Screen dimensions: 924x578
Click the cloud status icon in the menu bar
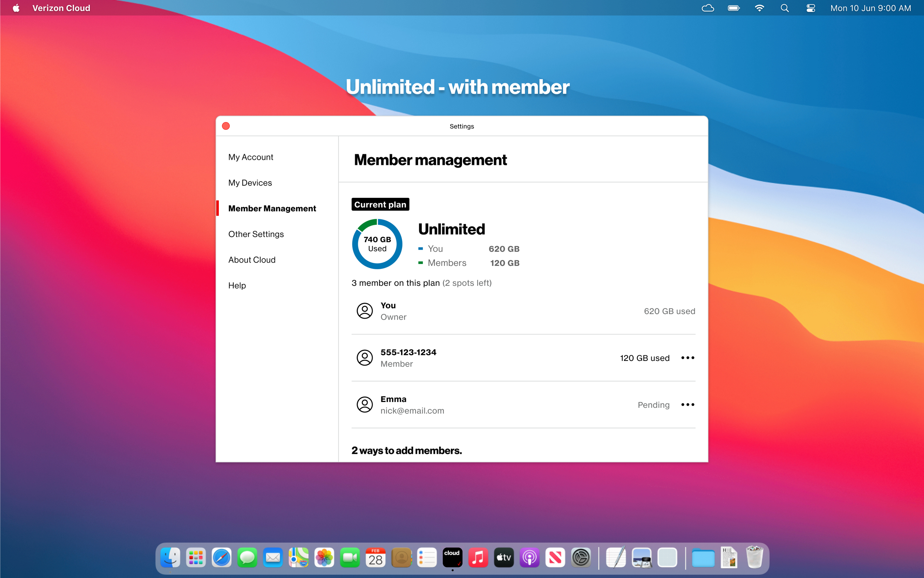click(708, 8)
